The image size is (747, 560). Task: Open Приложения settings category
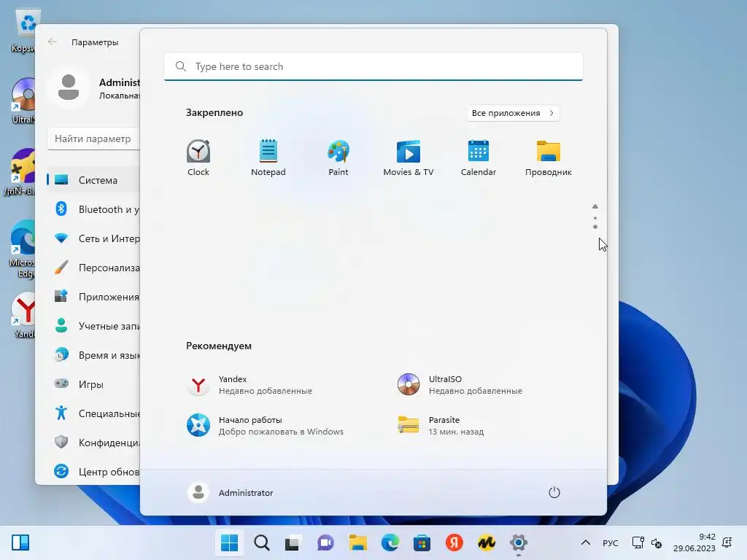click(93, 297)
